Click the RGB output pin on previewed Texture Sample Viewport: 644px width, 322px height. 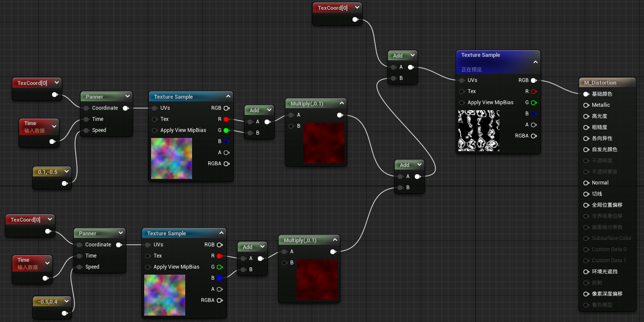click(533, 80)
